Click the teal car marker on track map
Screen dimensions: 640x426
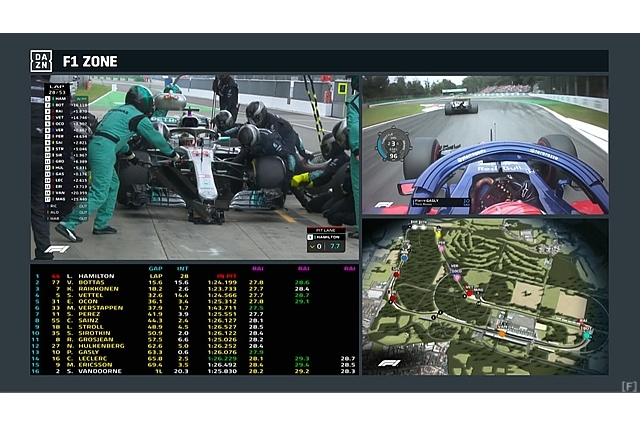click(587, 336)
